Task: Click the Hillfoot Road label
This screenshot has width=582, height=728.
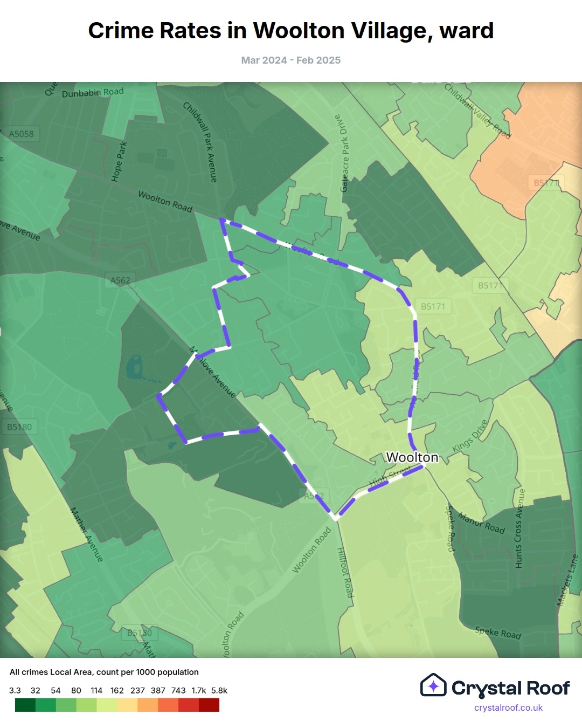Action: (345, 572)
